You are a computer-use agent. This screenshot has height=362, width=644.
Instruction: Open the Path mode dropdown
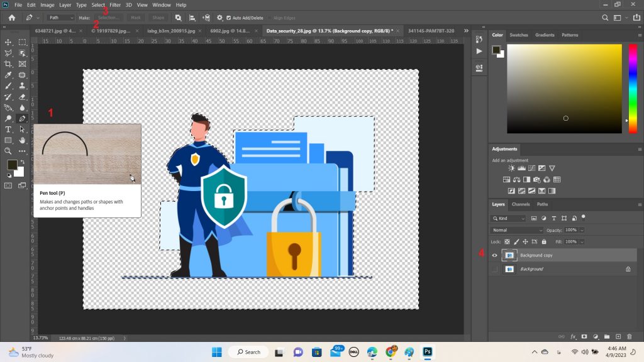point(61,18)
